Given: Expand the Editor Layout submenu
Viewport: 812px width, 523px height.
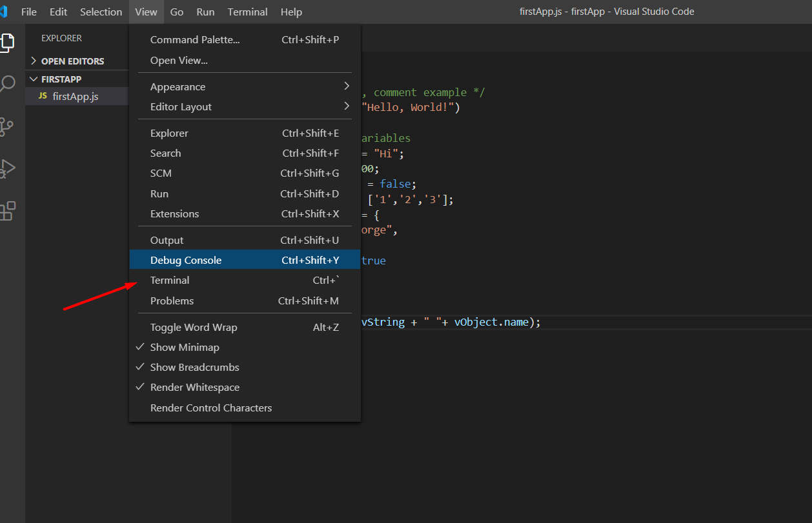Looking at the screenshot, I should (245, 106).
